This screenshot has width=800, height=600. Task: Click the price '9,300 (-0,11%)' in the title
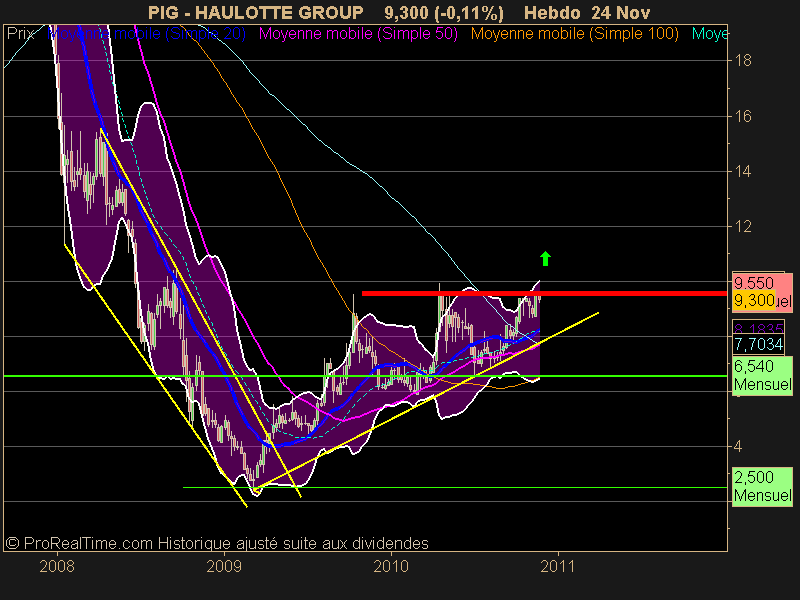[x=444, y=12]
